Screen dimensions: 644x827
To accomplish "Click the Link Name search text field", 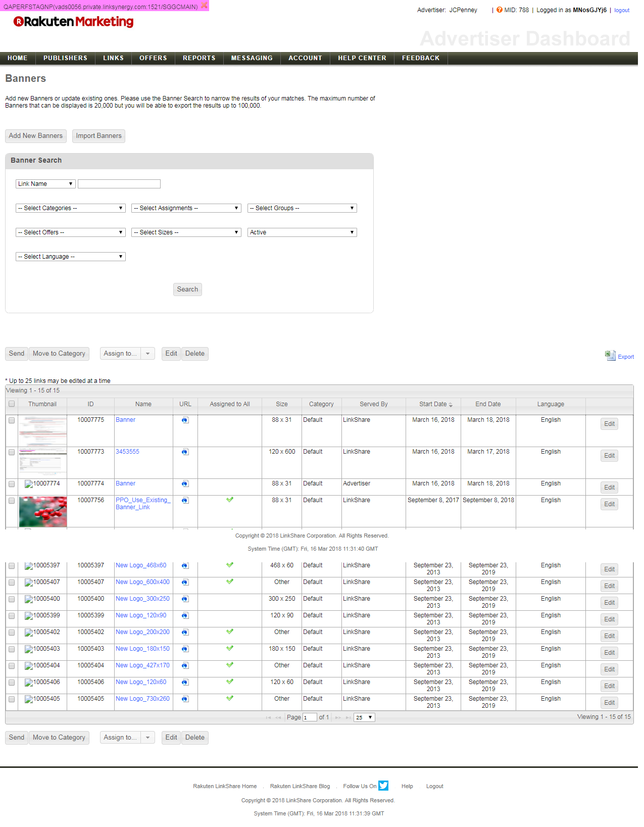I will point(119,184).
